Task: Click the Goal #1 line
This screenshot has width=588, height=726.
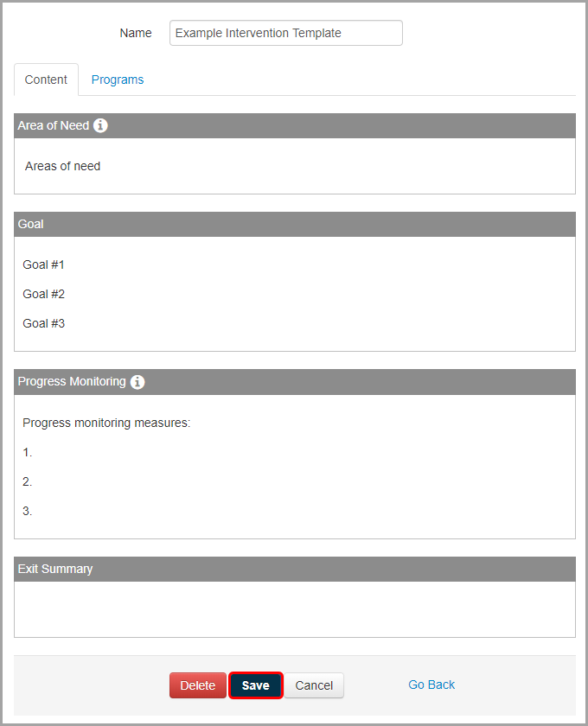Action: (44, 264)
